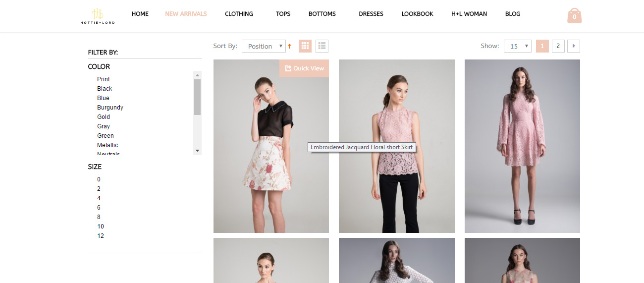Filter by size 6

click(99, 208)
